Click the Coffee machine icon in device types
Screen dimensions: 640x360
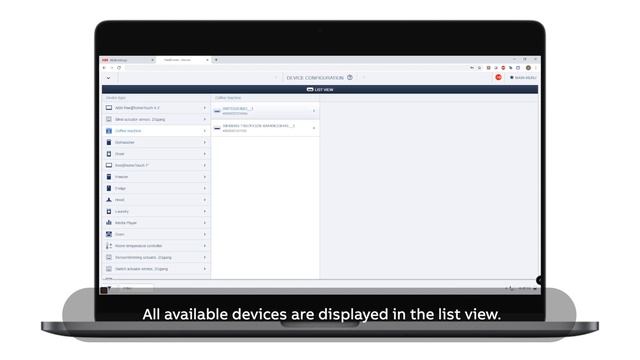pos(109,131)
